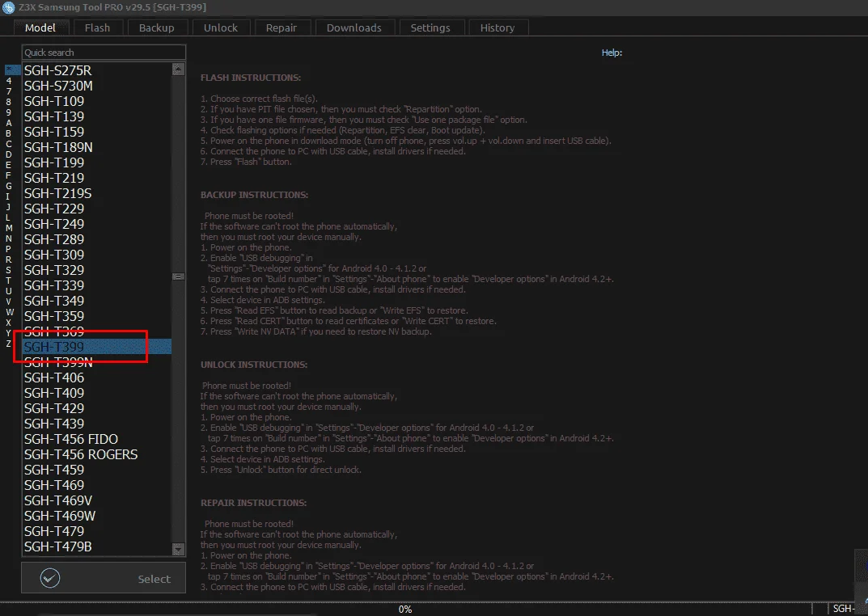Select model SGH-T139
This screenshot has width=868, height=616.
(x=97, y=116)
